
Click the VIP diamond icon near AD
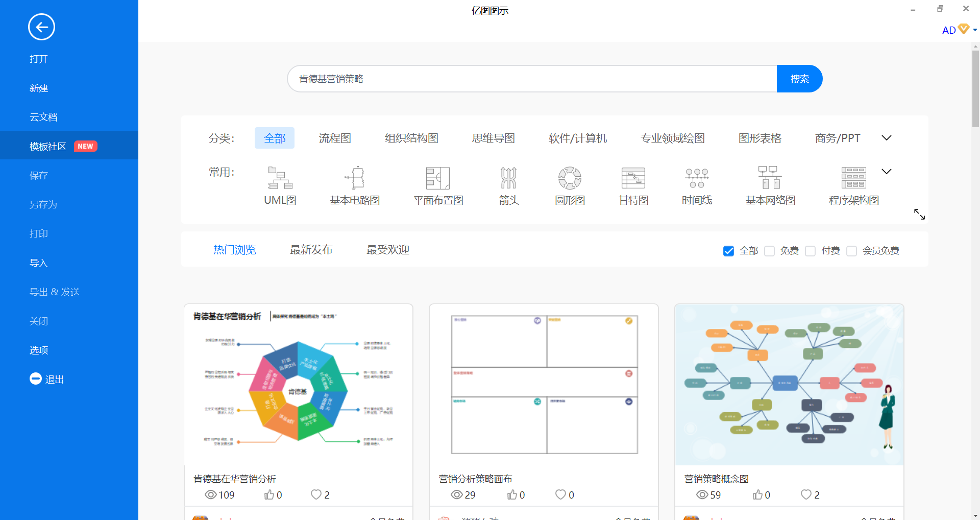(x=963, y=29)
